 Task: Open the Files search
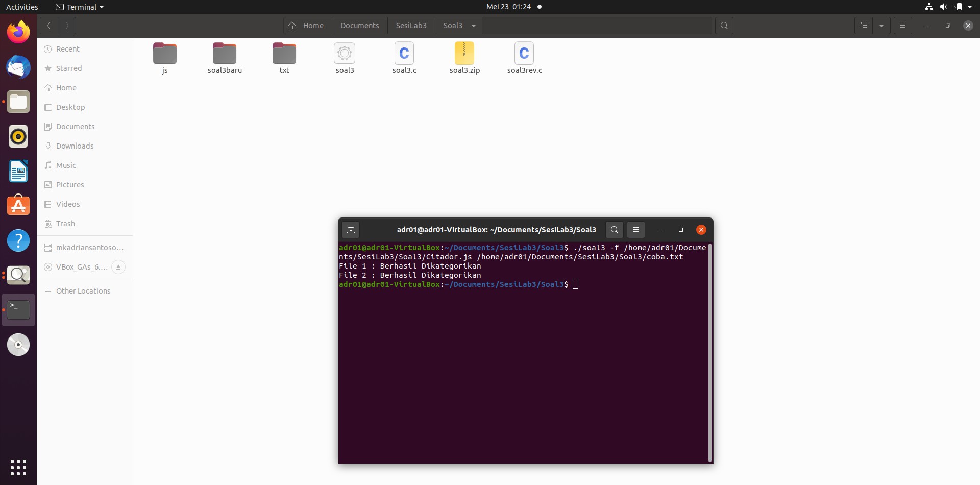[x=724, y=25]
